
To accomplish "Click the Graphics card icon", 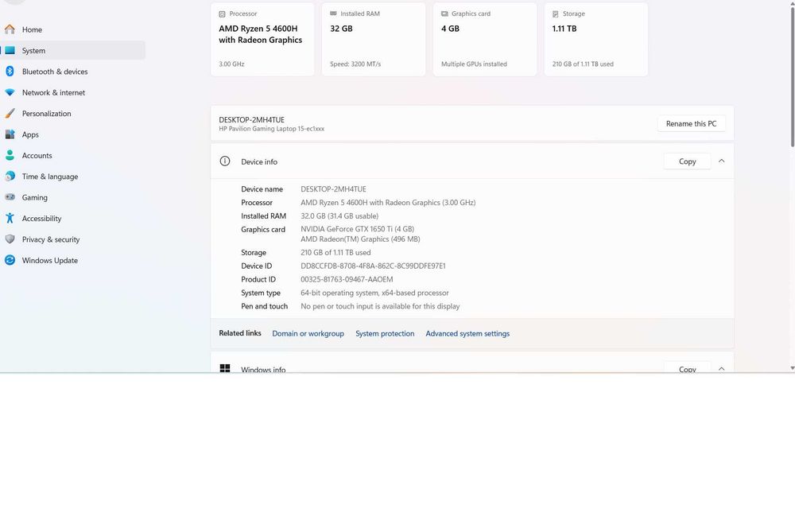I will [x=444, y=14].
